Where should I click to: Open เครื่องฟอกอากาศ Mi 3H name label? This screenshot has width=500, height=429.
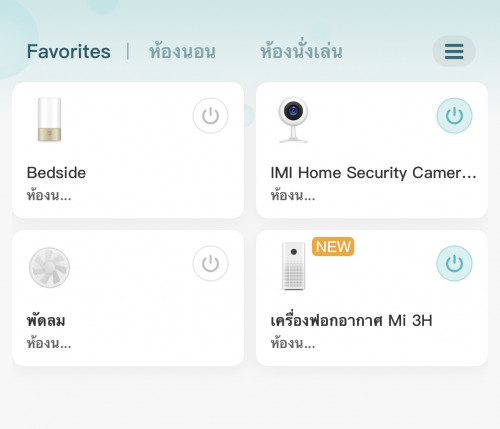tap(351, 321)
